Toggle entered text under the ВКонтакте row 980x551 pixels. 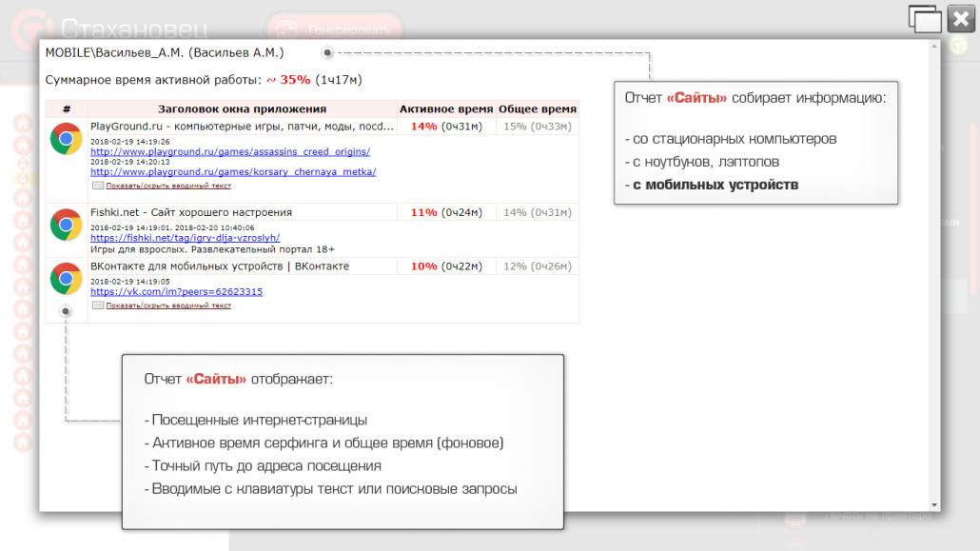tap(168, 305)
